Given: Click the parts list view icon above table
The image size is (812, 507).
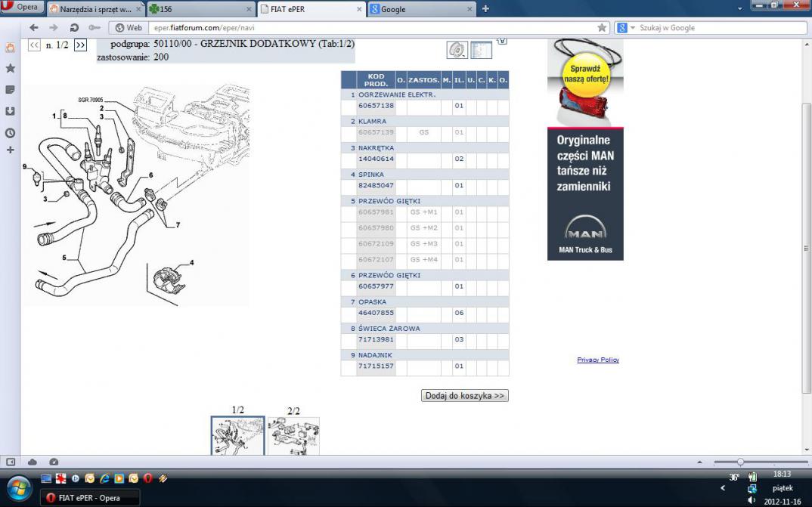Looking at the screenshot, I should tap(481, 50).
